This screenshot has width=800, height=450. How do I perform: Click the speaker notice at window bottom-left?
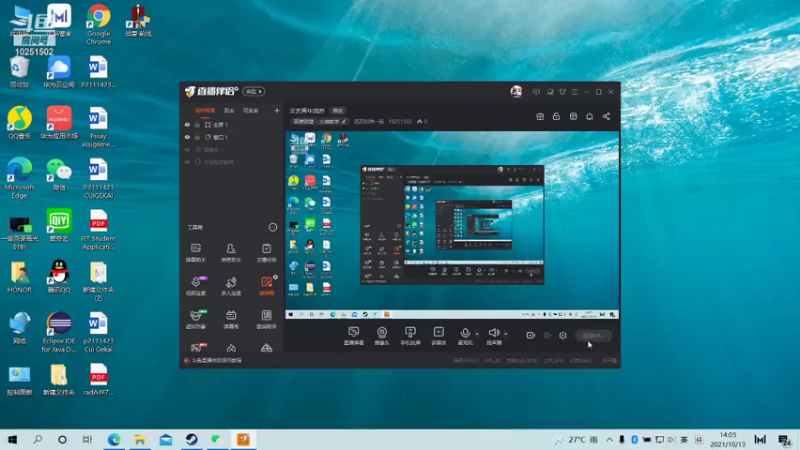click(x=213, y=361)
